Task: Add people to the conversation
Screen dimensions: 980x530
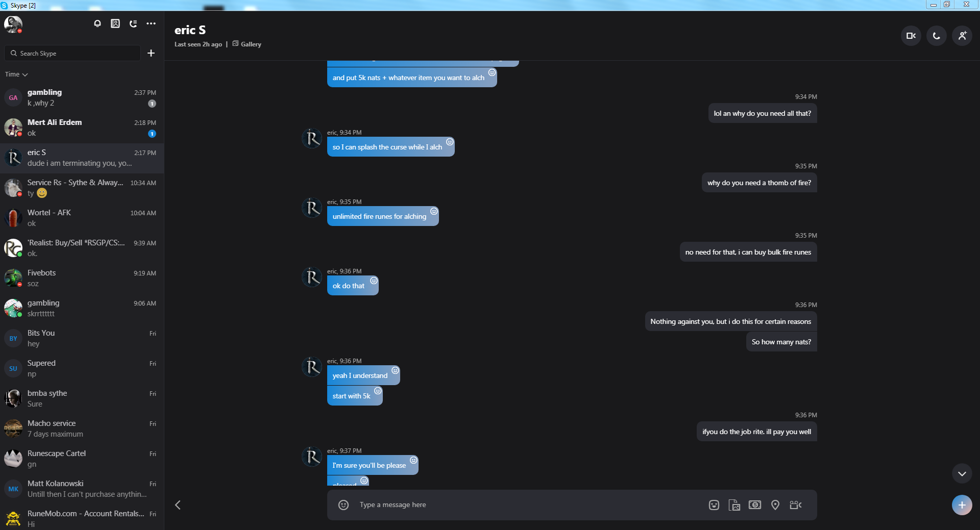Action: pyautogui.click(x=962, y=36)
